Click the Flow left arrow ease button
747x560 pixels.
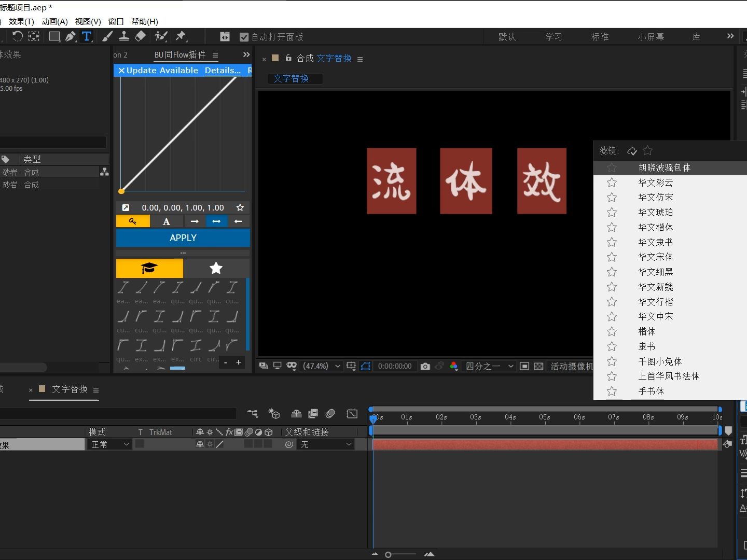pos(239,221)
